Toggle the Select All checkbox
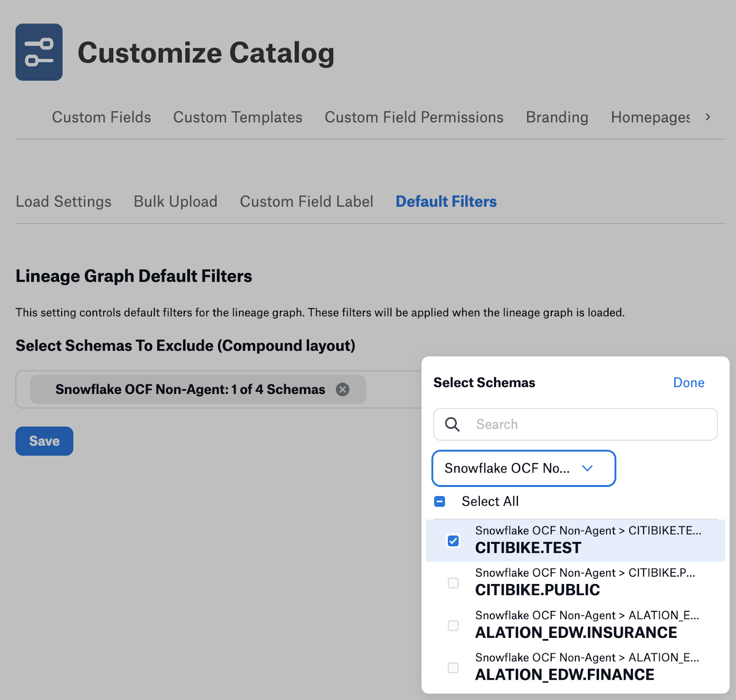The height and width of the screenshot is (700, 736). [x=440, y=501]
